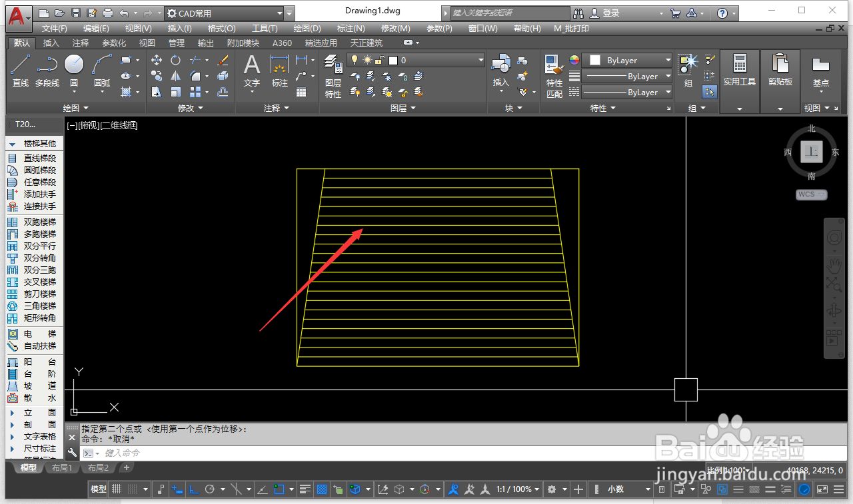853x504 pixels.
Task: Click the Rotate tool in 修改 panel
Action: 175,60
